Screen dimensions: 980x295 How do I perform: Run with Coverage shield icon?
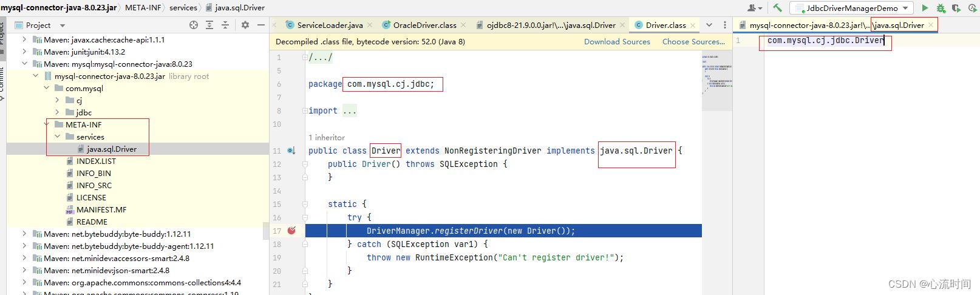coord(956,8)
